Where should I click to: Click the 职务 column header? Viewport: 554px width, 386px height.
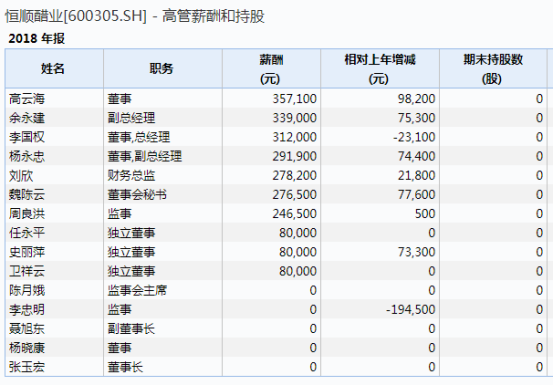point(163,69)
